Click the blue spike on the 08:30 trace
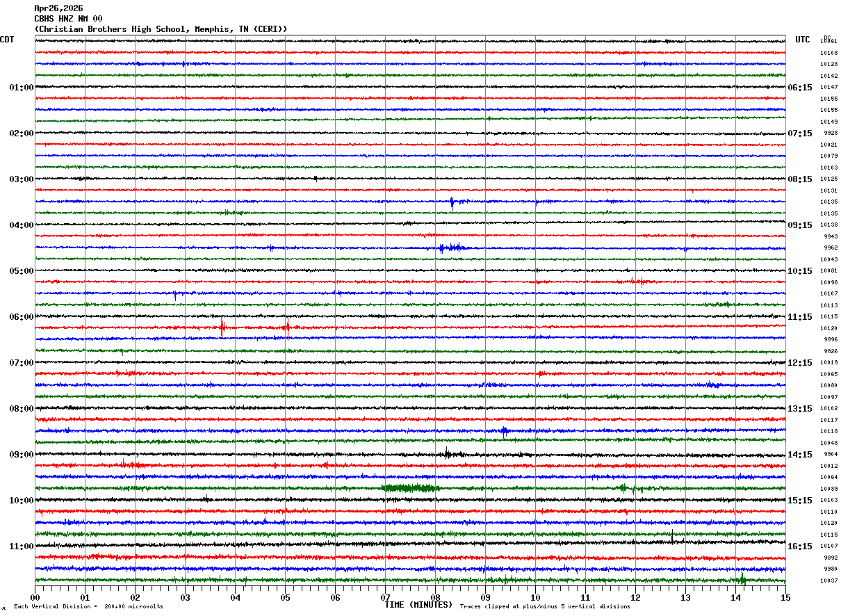Image resolution: width=841 pixels, height=616 pixels. 504,431
